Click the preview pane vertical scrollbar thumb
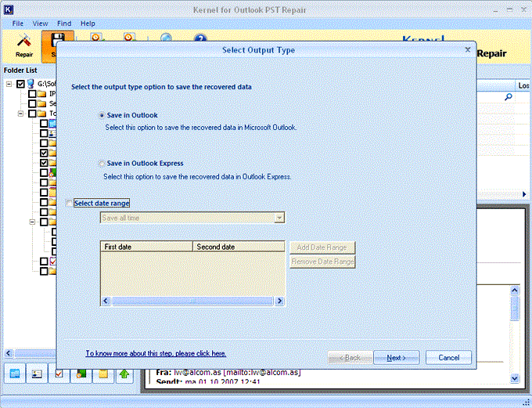This screenshot has height=408, width=532. coord(515,308)
